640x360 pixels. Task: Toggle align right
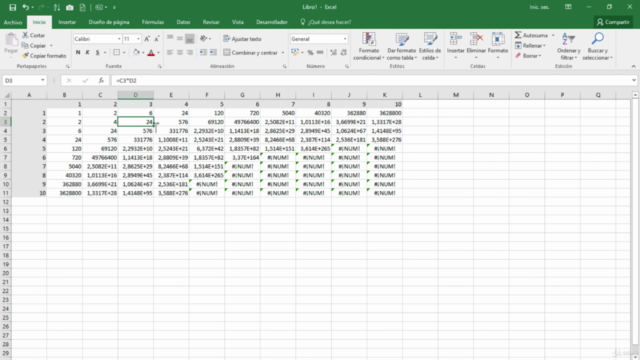click(x=189, y=52)
